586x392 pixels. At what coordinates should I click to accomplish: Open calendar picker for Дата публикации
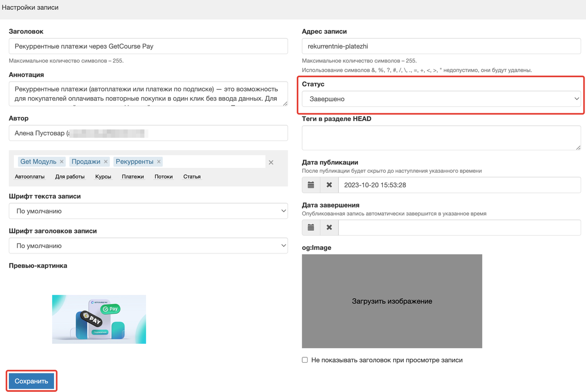[x=311, y=185]
